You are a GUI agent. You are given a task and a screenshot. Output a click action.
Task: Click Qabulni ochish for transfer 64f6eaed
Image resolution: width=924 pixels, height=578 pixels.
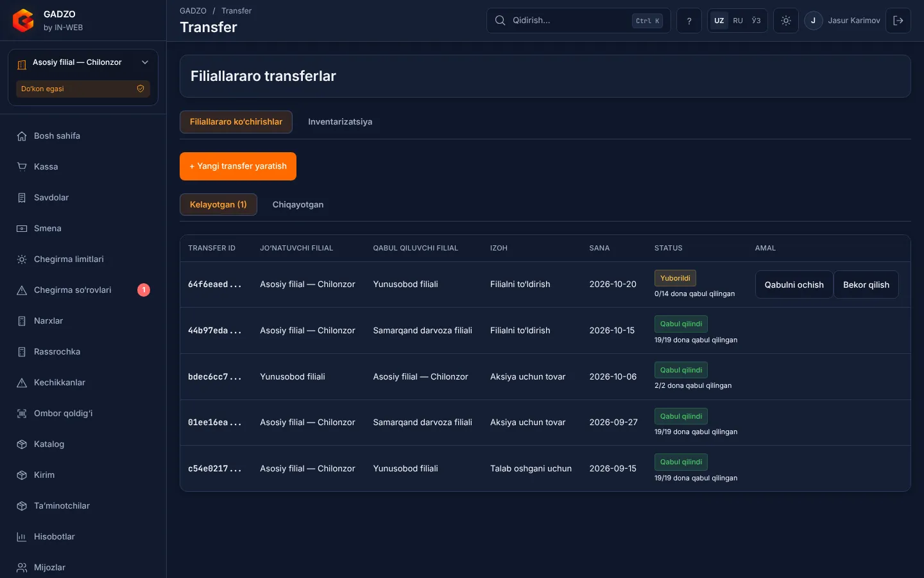pyautogui.click(x=794, y=285)
